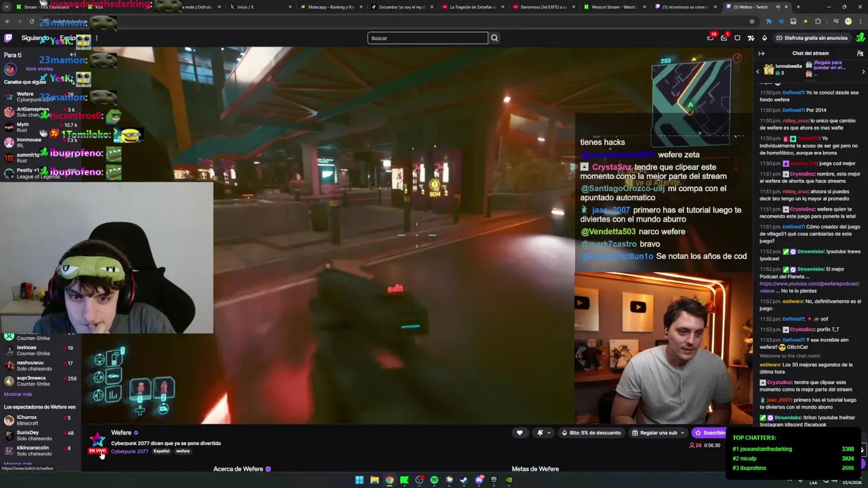The height and width of the screenshot is (488, 868).
Task: Click the Twitch logo home icon
Action: point(8,38)
